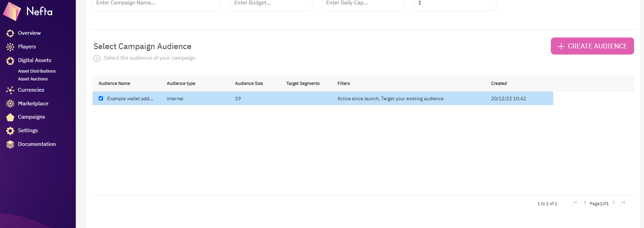Click the 'internal' audience type cell
Image resolution: width=644 pixels, height=228 pixels.
click(x=175, y=98)
